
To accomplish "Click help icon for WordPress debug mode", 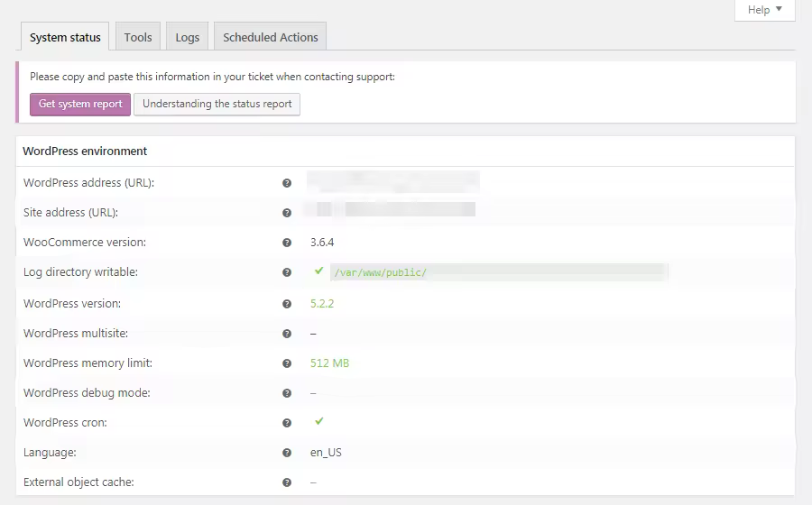I will pos(287,393).
